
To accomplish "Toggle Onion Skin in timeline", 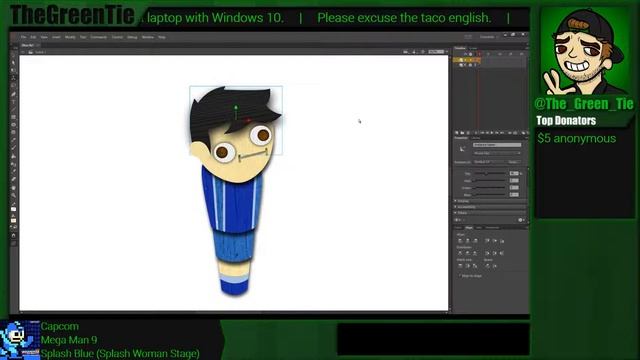I will [x=524, y=133].
